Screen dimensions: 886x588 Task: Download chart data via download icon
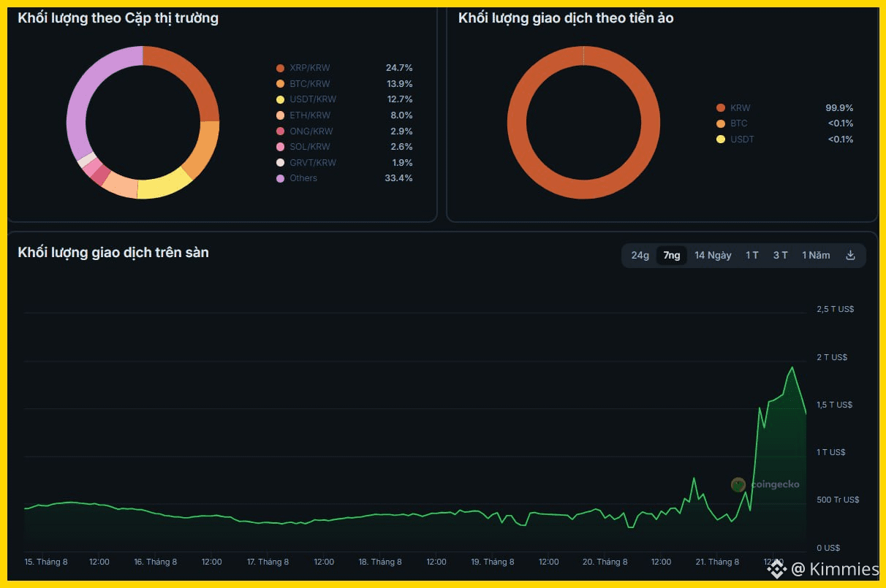(x=850, y=256)
